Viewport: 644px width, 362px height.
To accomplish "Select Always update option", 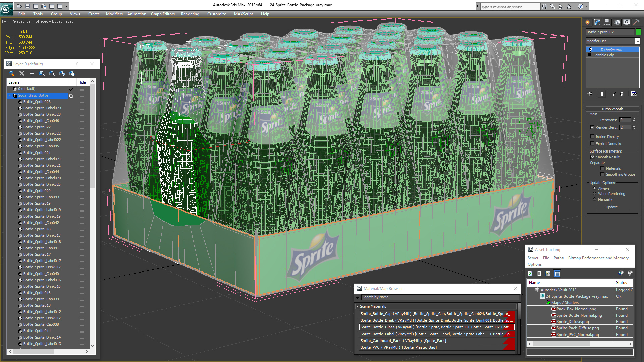I will tap(594, 188).
